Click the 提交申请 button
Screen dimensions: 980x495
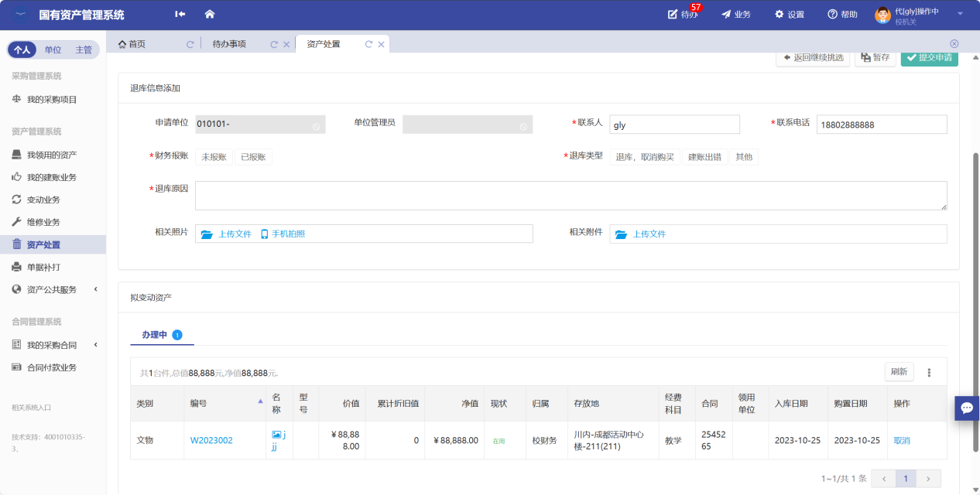click(x=929, y=58)
